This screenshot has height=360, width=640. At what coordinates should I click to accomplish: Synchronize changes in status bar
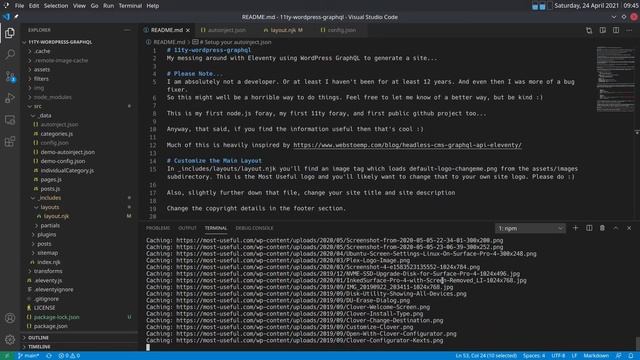[x=49, y=356]
